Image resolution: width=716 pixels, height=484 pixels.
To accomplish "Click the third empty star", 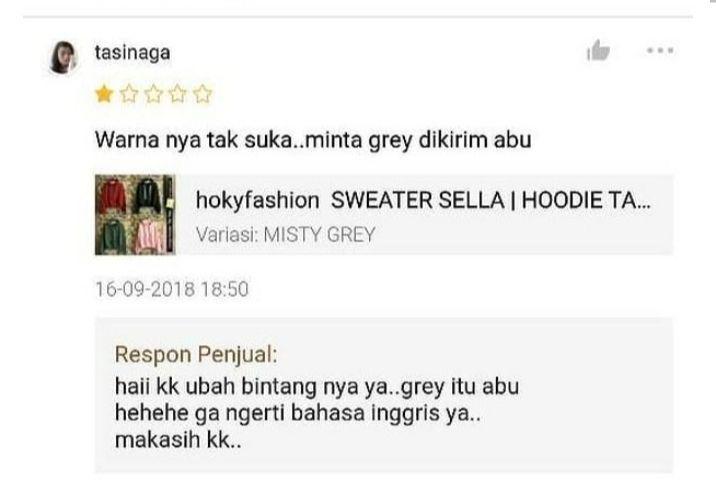I will (153, 94).
